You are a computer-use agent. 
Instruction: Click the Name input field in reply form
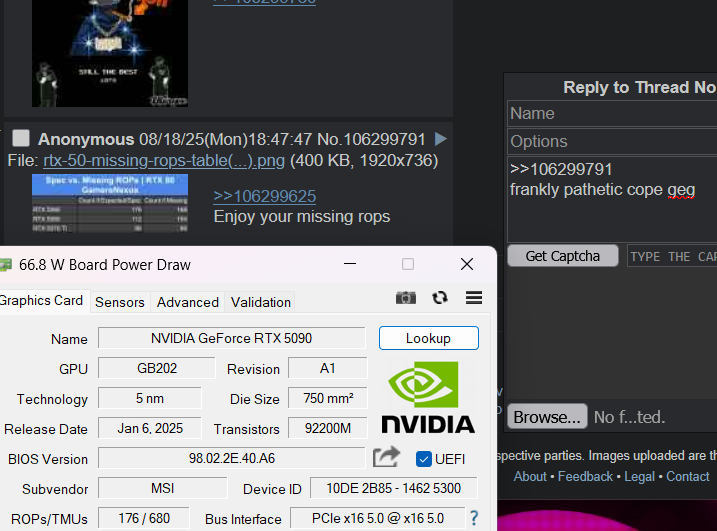tap(612, 113)
